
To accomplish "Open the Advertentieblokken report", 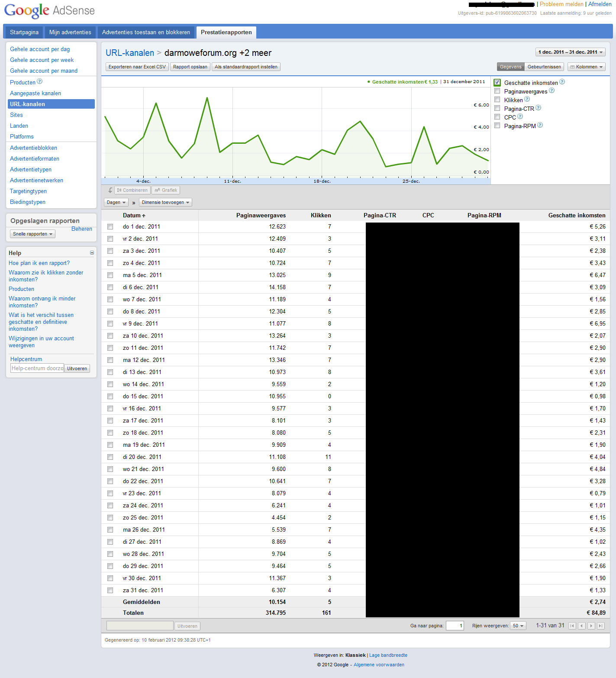I will click(33, 148).
